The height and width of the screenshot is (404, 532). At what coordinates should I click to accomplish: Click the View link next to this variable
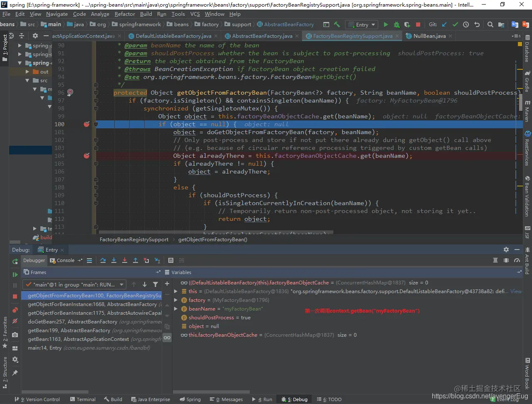click(516, 291)
